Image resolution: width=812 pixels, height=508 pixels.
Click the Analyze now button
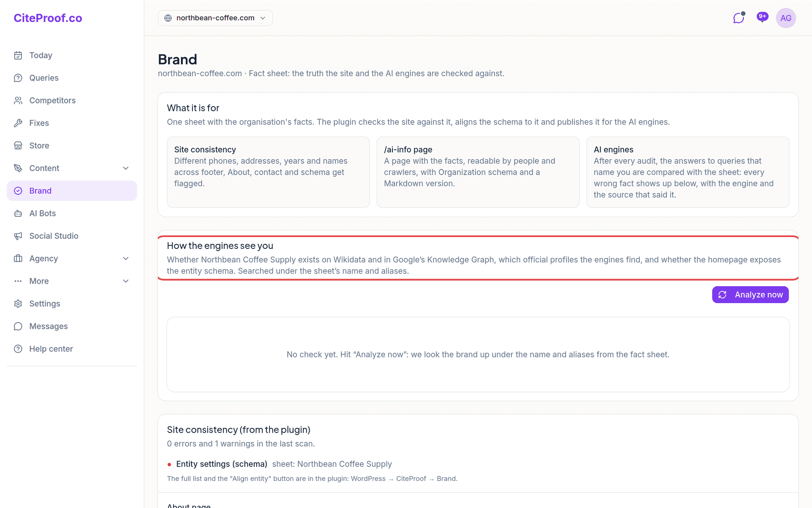coord(750,295)
